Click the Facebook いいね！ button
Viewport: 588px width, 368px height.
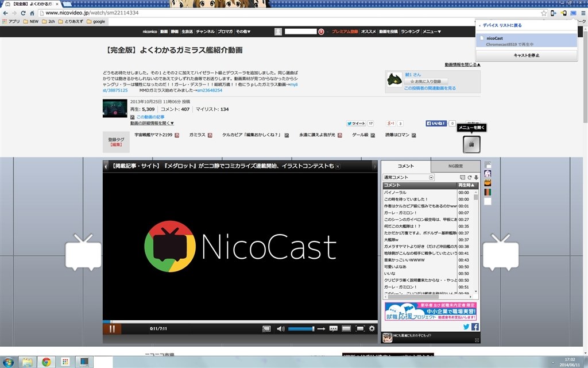tap(436, 124)
